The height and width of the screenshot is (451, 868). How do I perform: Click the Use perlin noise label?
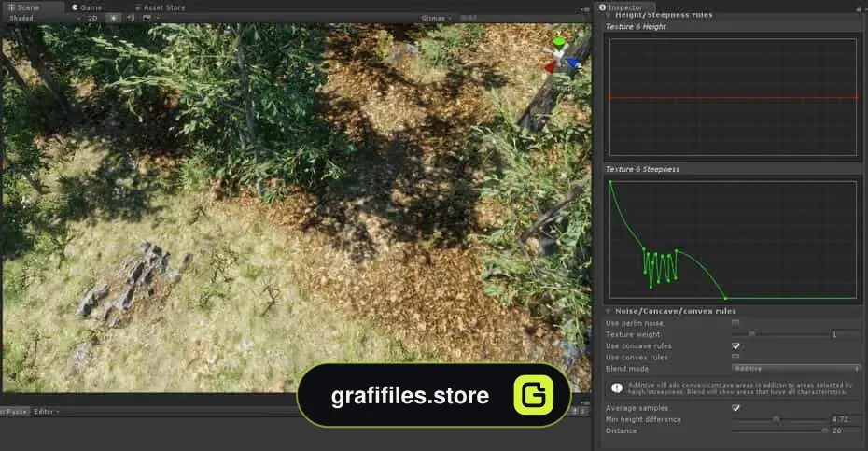pyautogui.click(x=634, y=323)
